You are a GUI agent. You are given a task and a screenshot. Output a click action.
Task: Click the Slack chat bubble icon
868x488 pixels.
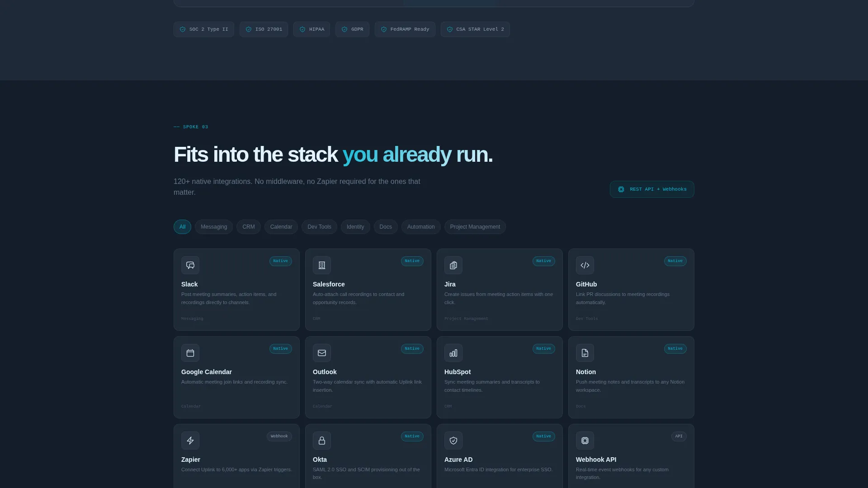(x=190, y=265)
